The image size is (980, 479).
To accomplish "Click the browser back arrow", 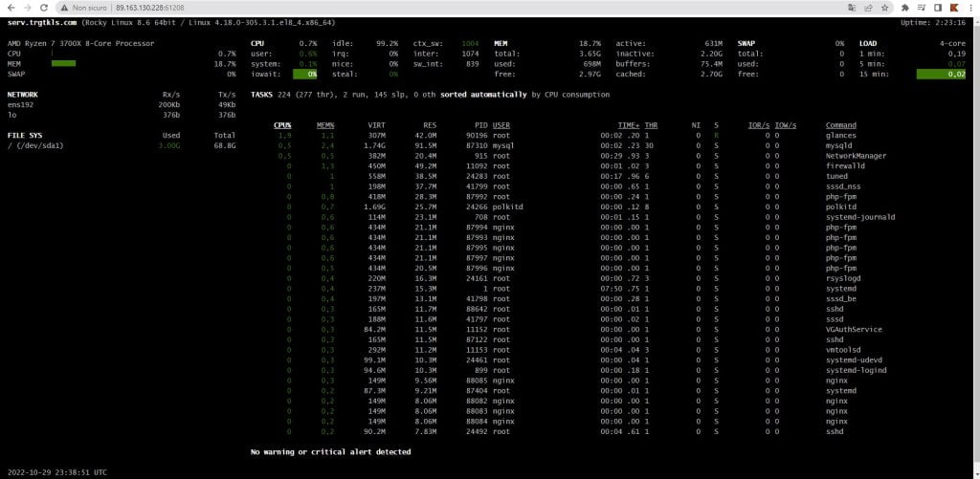I will coord(10,7).
